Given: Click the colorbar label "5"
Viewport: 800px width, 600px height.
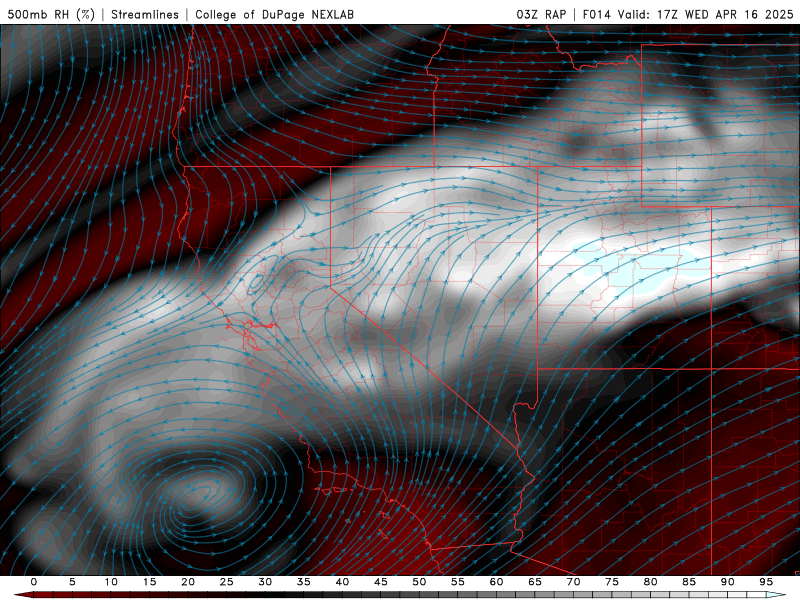Looking at the screenshot, I should coord(72,582).
